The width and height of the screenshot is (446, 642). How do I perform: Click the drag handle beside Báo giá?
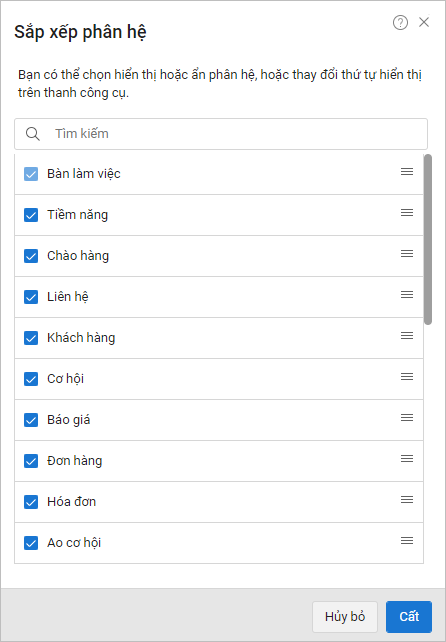(x=407, y=418)
